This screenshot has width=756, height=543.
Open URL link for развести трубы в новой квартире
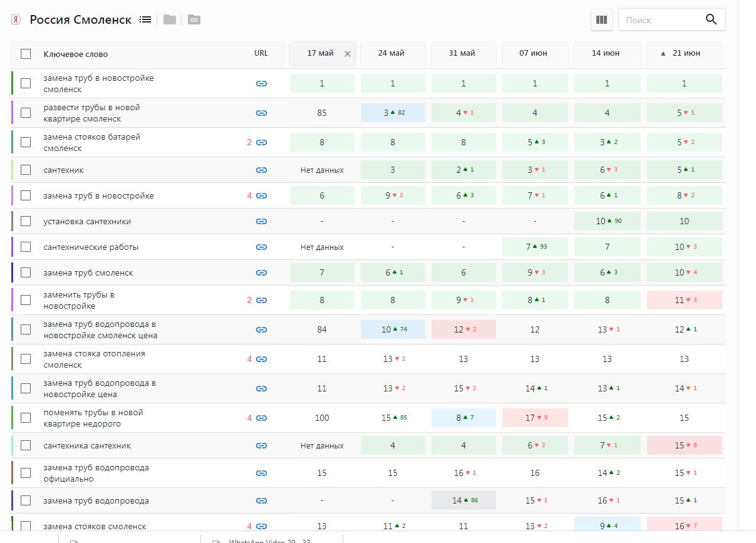262,113
